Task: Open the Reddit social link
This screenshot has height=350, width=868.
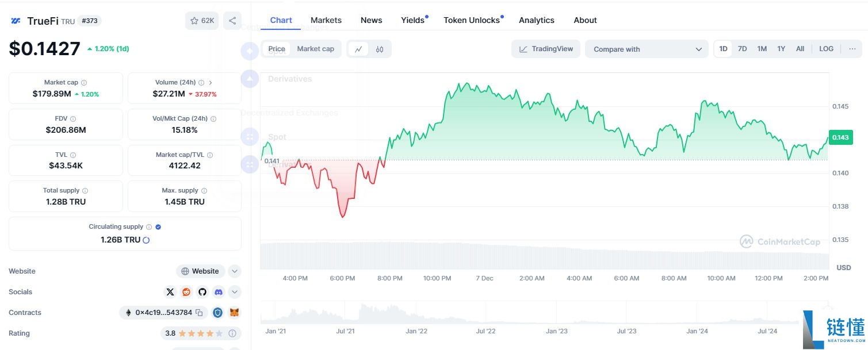Action: pyautogui.click(x=186, y=292)
